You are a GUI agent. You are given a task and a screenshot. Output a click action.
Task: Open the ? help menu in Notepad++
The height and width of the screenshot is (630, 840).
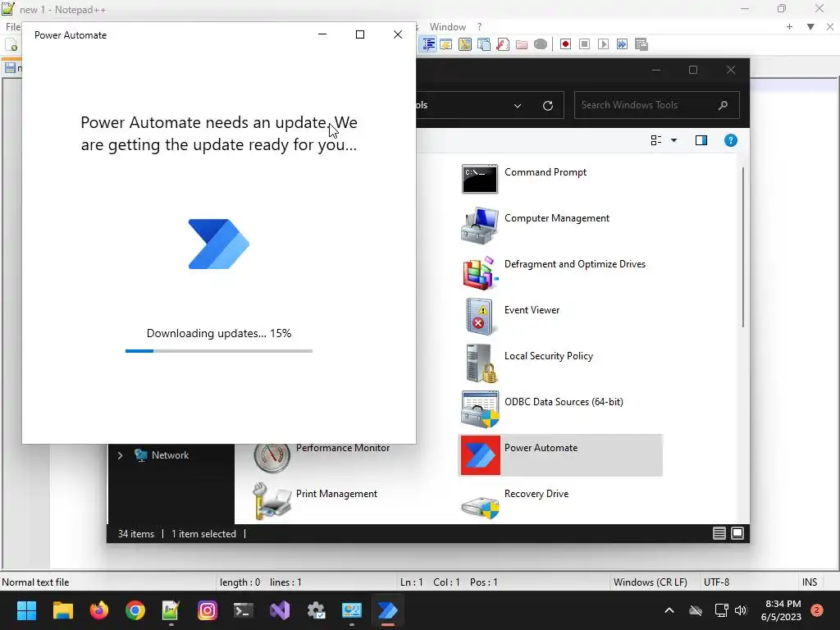coord(479,27)
